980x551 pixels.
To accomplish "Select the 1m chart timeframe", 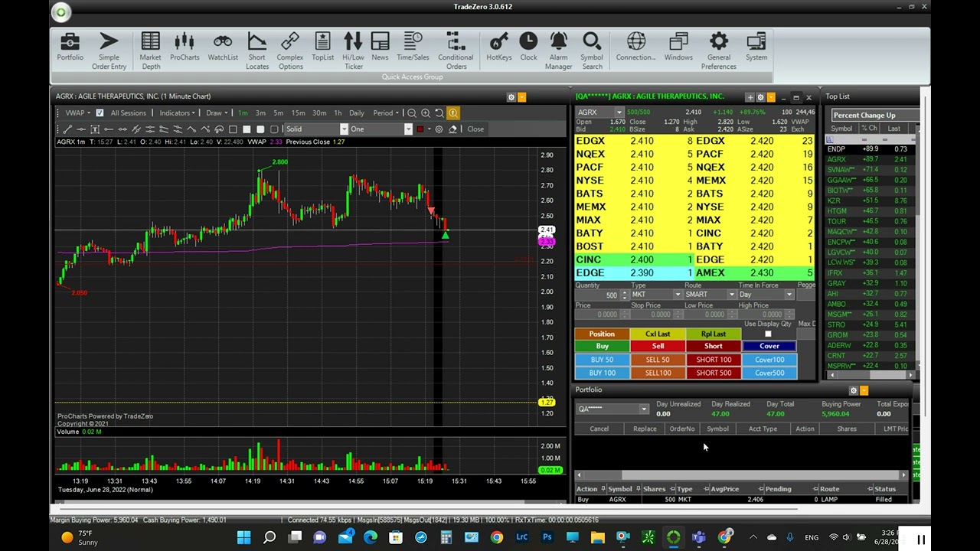I will click(x=243, y=113).
